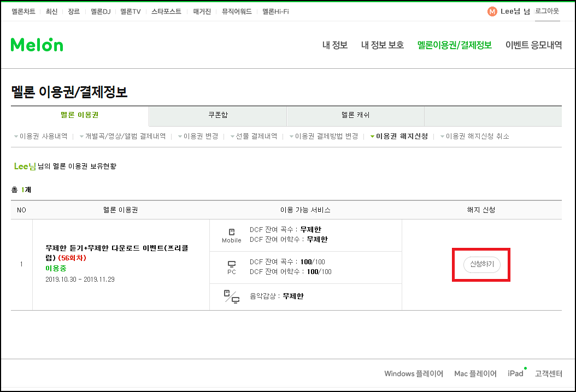Image resolution: width=576 pixels, height=392 pixels.
Task: Select 멜론이용권/결제정보 menu
Action: coord(455,45)
